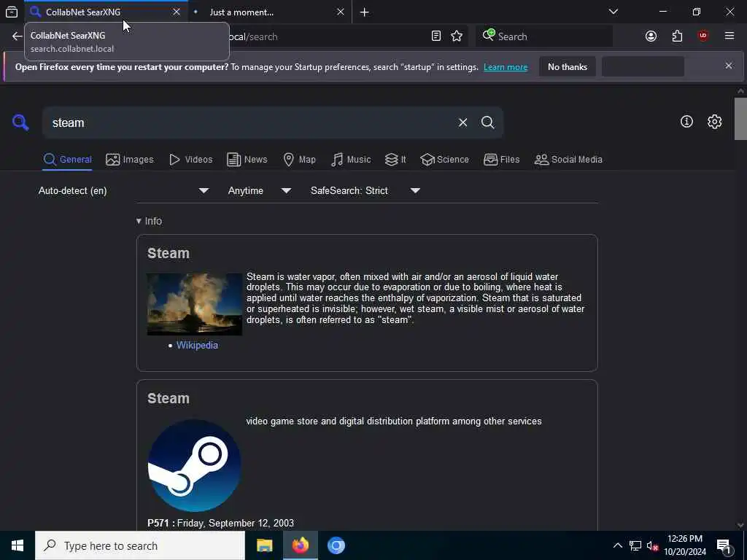
Task: Show hidden system tray icons chevron
Action: click(x=617, y=545)
